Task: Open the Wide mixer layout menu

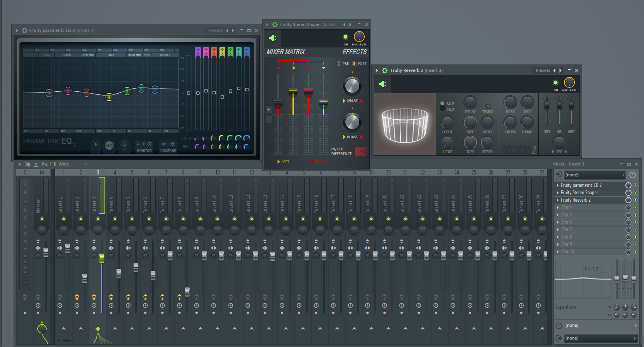Action: (64, 164)
